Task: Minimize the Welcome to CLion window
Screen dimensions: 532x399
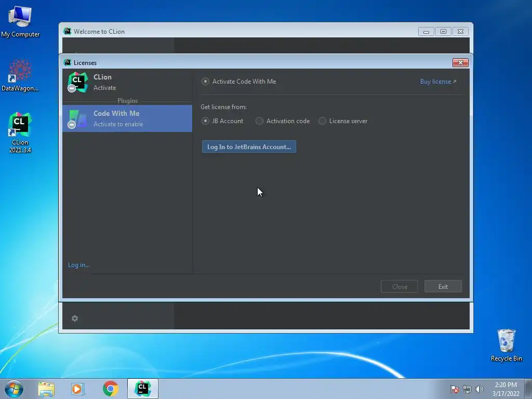Action: coord(426,32)
